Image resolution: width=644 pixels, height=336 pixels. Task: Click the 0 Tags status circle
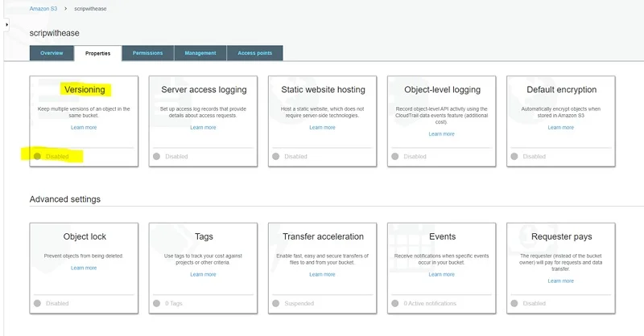156,303
